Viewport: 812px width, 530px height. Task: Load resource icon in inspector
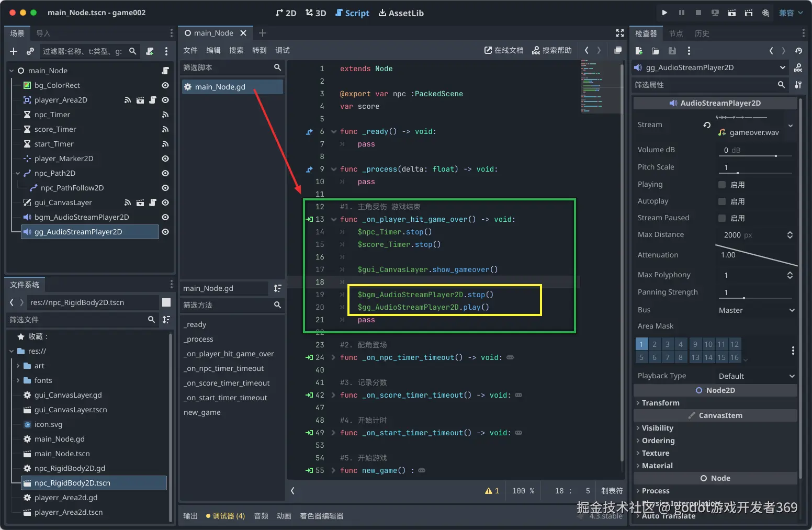(656, 51)
